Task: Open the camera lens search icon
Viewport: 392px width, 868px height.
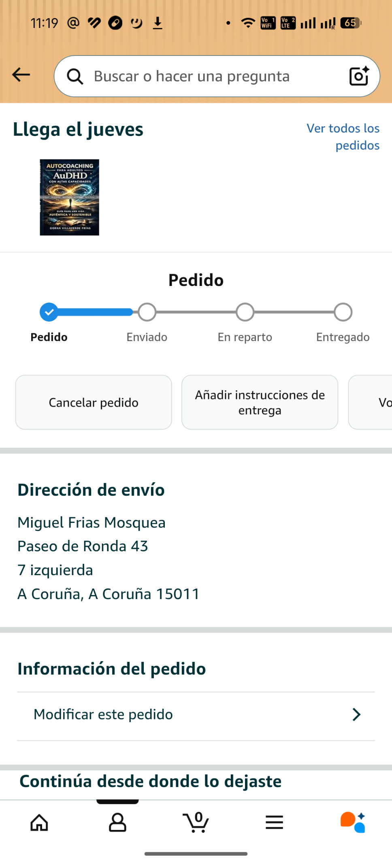Action: 359,76
